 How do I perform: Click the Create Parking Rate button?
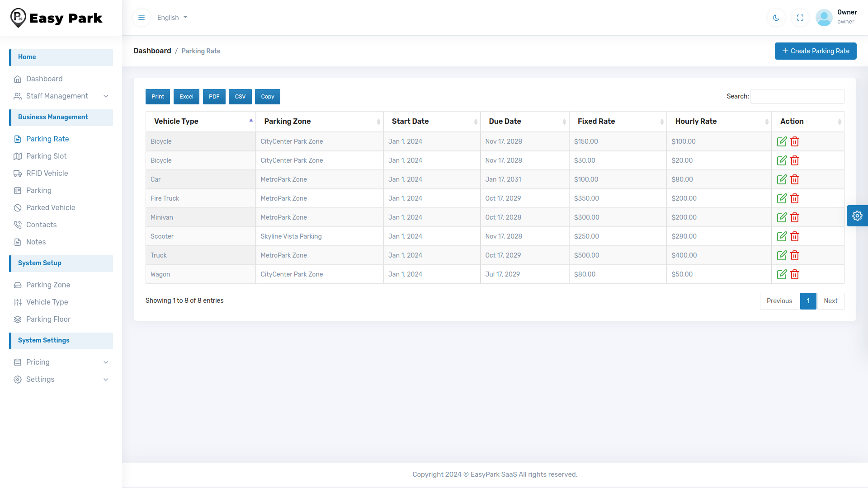816,51
